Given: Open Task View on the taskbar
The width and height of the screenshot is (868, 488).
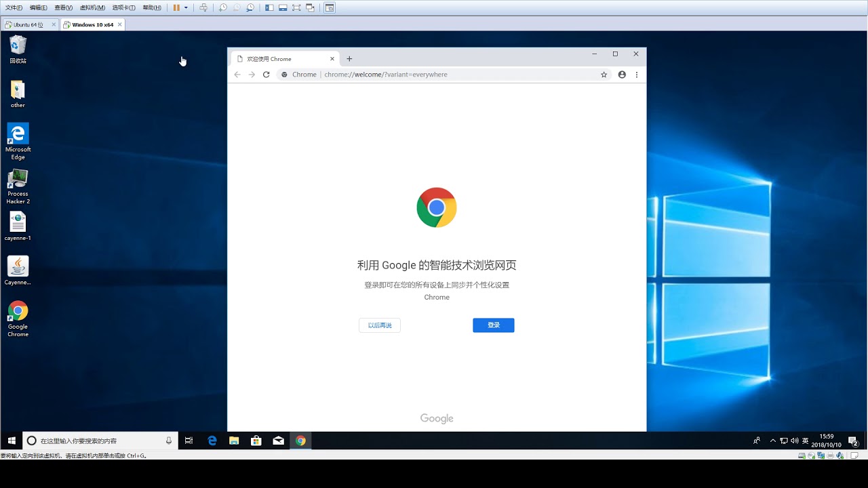Looking at the screenshot, I should point(189,441).
